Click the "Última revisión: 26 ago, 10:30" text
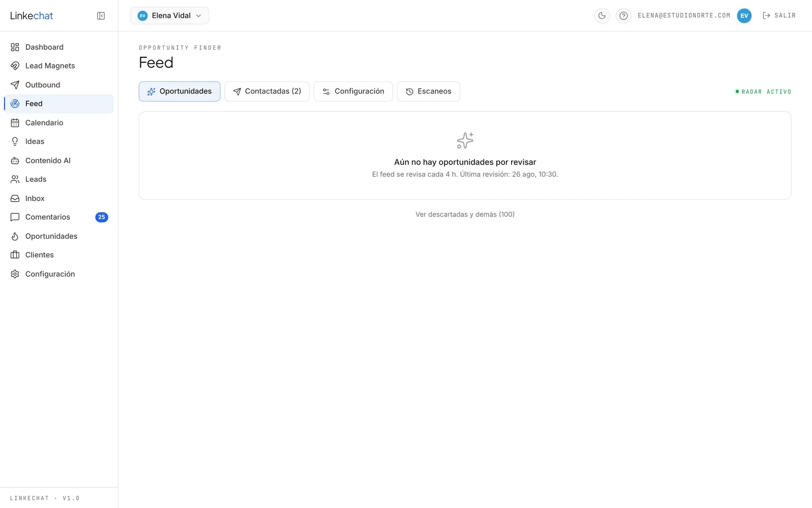The width and height of the screenshot is (812, 508). point(509,174)
